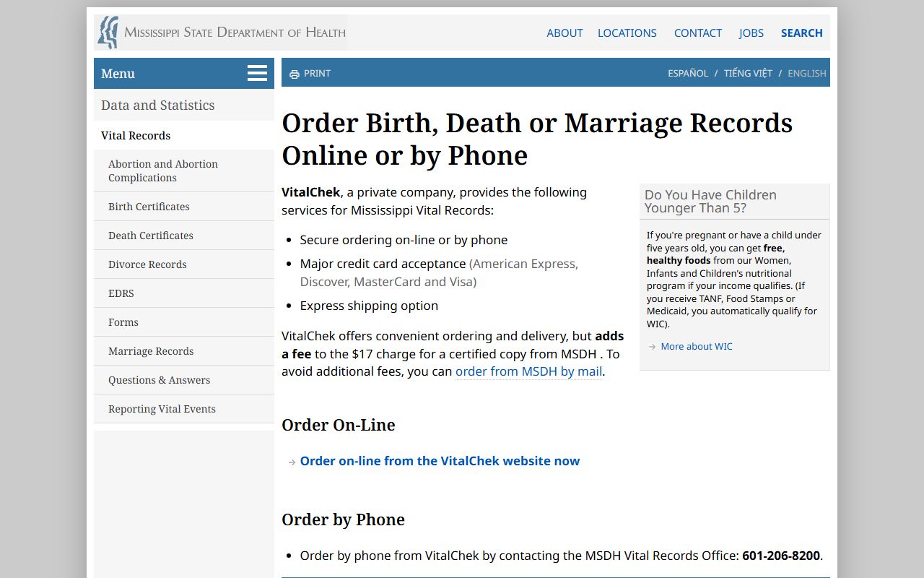Open Abortion and Abortion Complications
924x578 pixels.
pos(184,171)
